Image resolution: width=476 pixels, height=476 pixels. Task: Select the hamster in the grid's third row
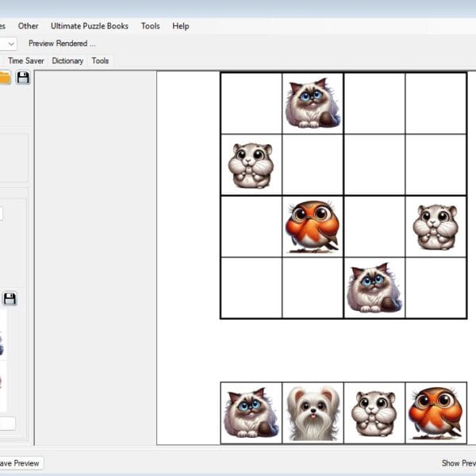click(436, 226)
